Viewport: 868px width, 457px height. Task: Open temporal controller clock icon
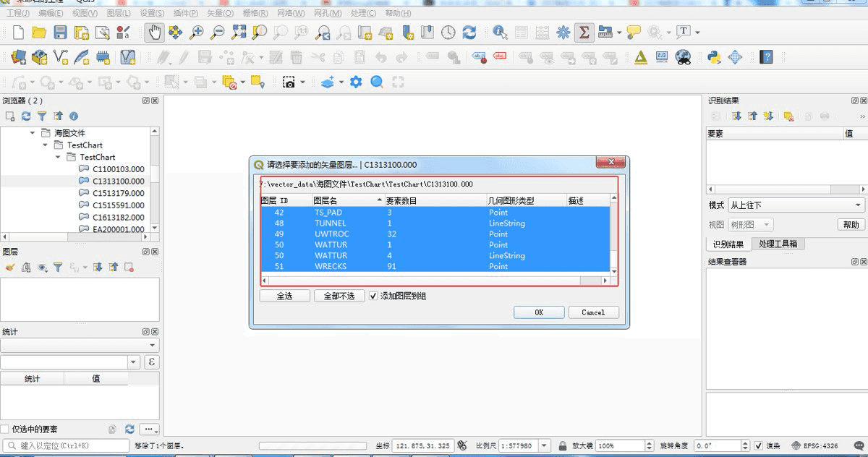448,33
